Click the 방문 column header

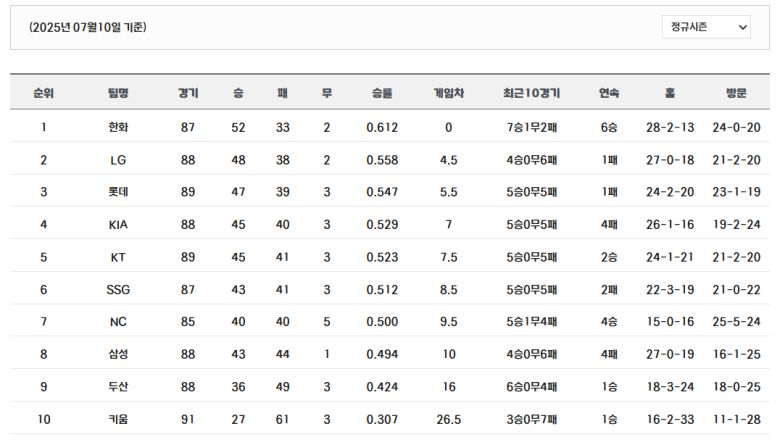[736, 93]
